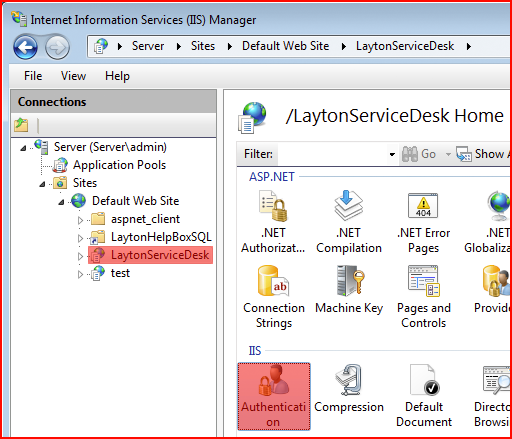This screenshot has height=439, width=512.
Task: Click the address bar globe icon
Action: (101, 46)
